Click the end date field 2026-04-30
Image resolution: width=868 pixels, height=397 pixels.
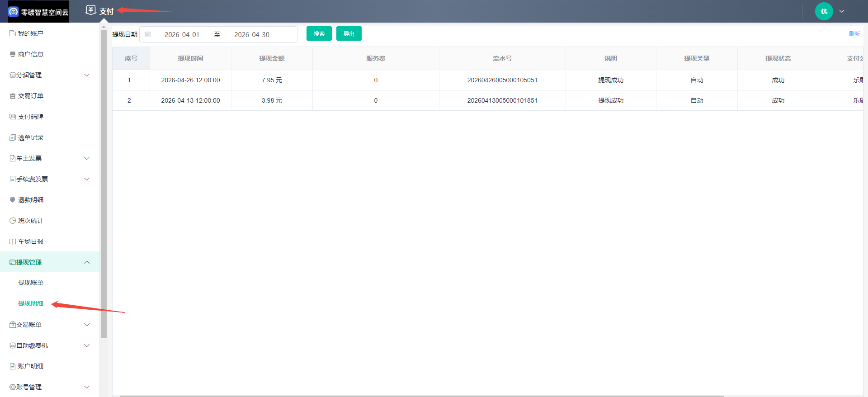(x=252, y=34)
